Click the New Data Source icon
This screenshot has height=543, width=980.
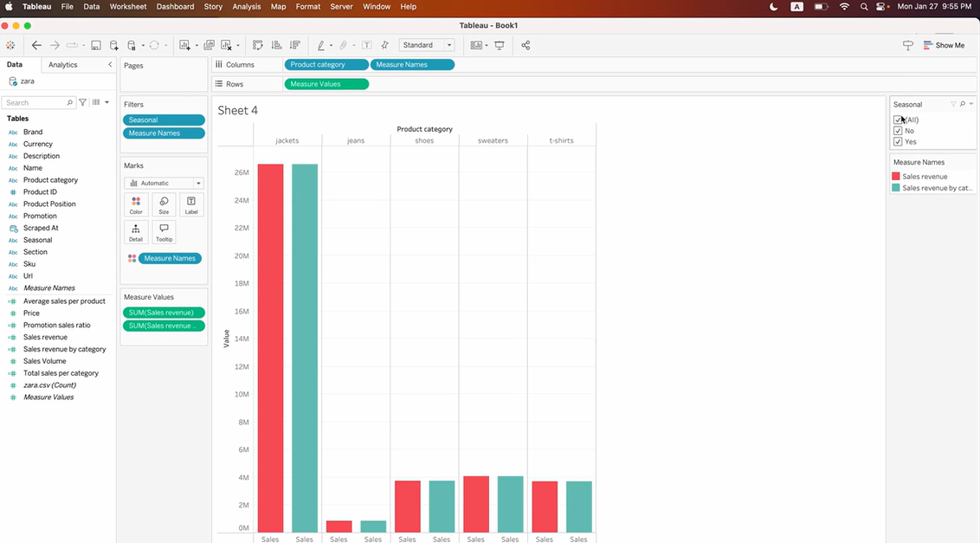pyautogui.click(x=113, y=45)
